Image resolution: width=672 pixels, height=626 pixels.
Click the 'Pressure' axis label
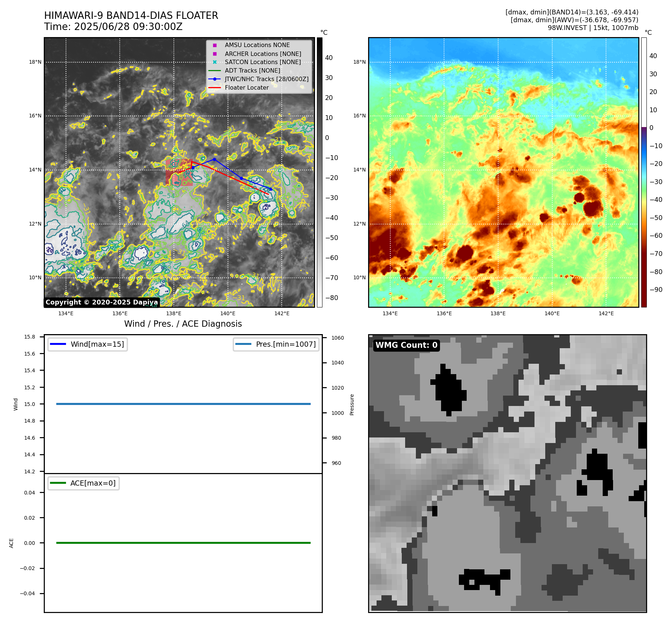352,404
